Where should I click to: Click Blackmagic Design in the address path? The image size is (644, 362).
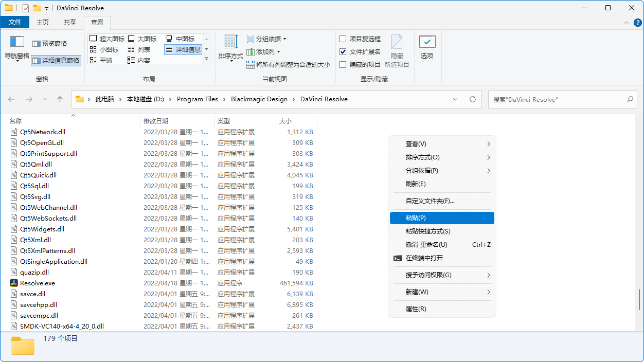pos(259,99)
